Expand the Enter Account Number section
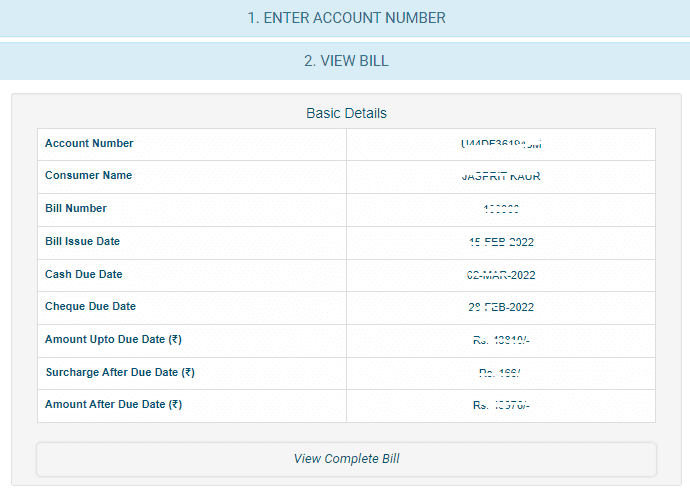 (x=346, y=18)
